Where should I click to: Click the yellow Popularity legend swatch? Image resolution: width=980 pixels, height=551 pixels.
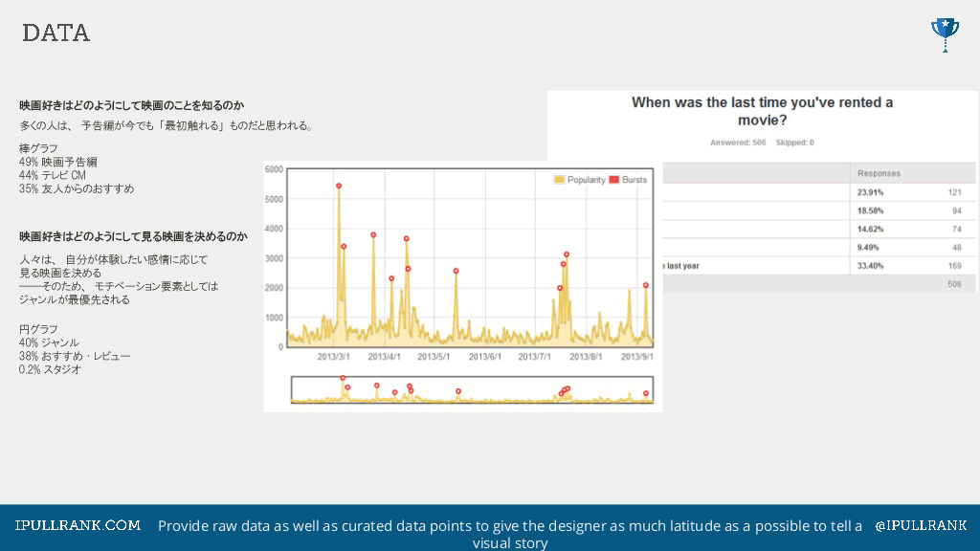pos(560,180)
